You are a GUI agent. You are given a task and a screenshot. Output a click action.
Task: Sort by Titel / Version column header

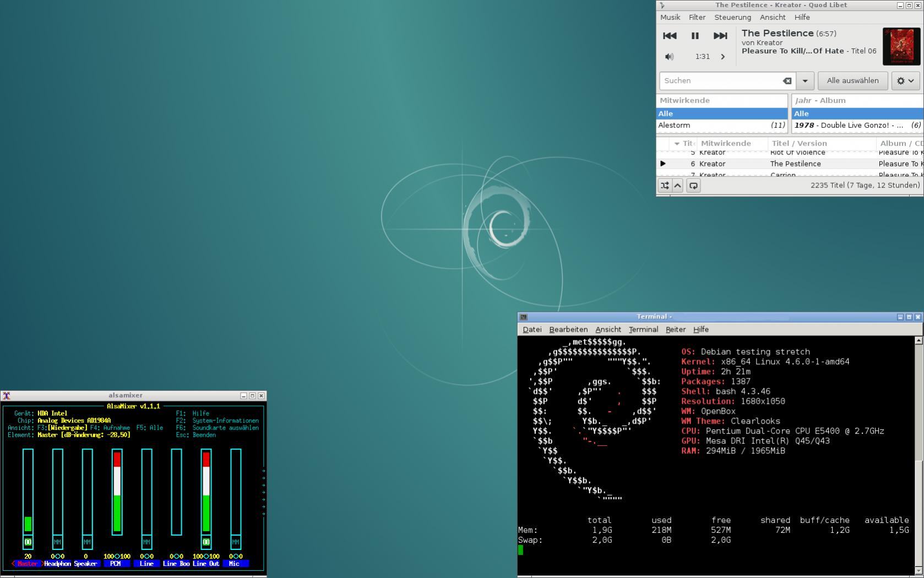click(822, 143)
